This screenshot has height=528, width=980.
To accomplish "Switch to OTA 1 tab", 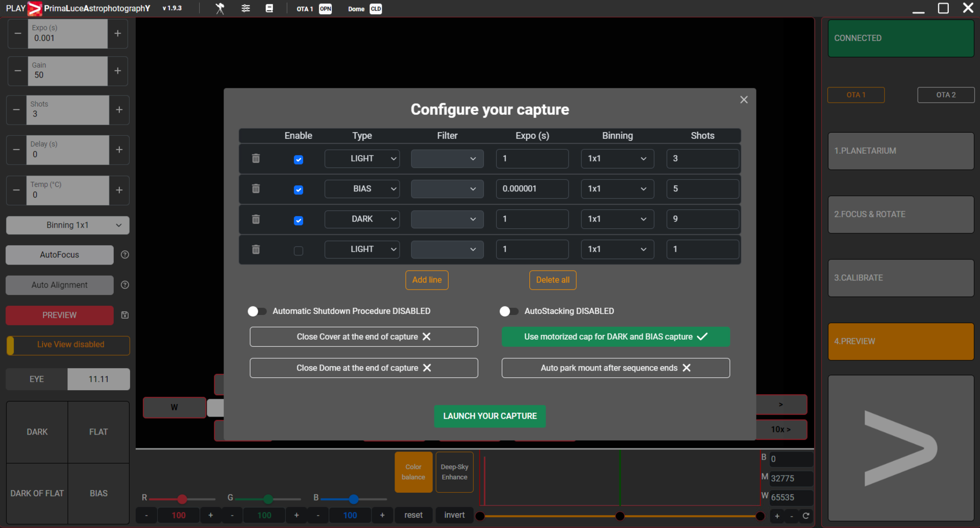I will coord(856,95).
